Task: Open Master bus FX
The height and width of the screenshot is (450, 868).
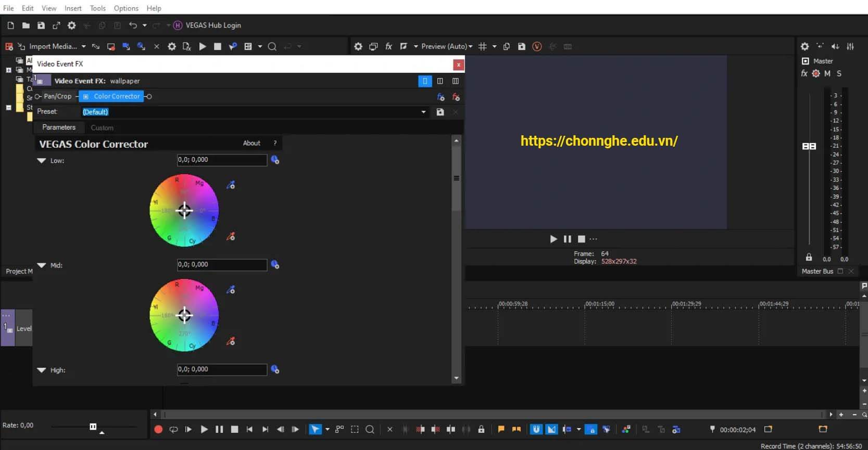Action: point(804,73)
